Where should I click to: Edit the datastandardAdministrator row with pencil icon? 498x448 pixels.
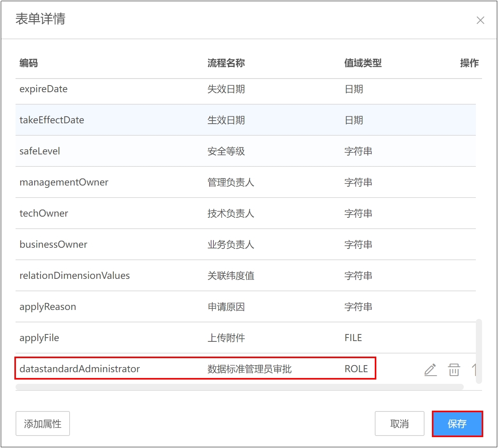430,370
